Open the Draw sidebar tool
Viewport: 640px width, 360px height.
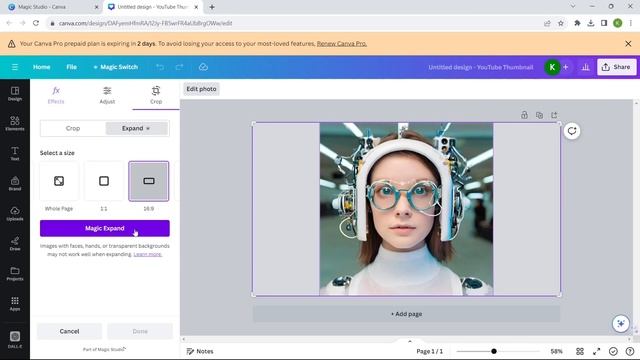pos(15,243)
